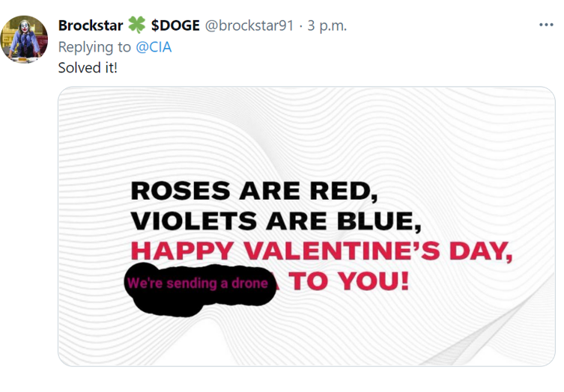The image size is (564, 392).
Task: Follow the @CIA mention link
Action: click(154, 47)
